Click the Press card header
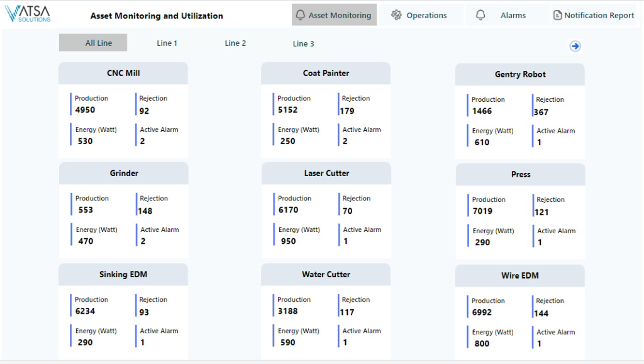 520,174
